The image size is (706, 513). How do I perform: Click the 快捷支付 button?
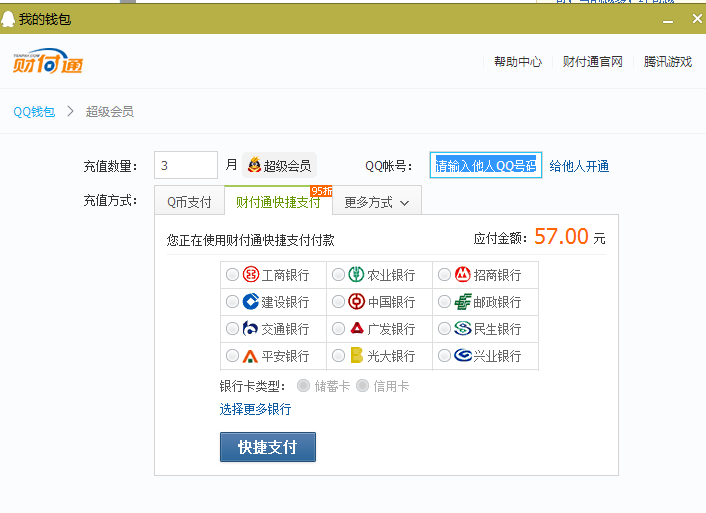[268, 447]
